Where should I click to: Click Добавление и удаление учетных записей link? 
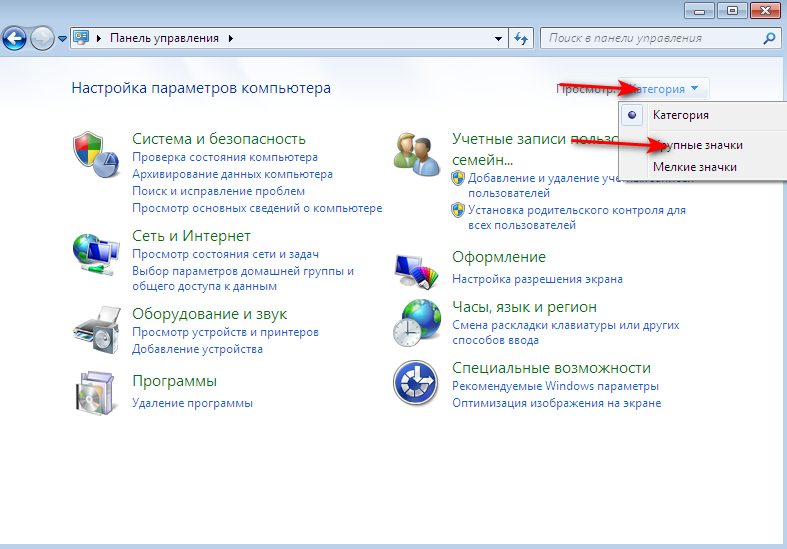point(543,185)
